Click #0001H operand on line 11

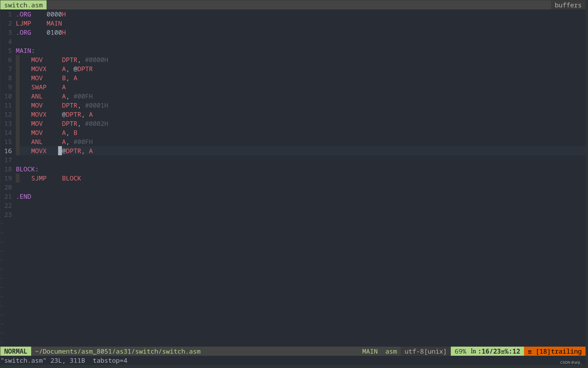point(97,105)
